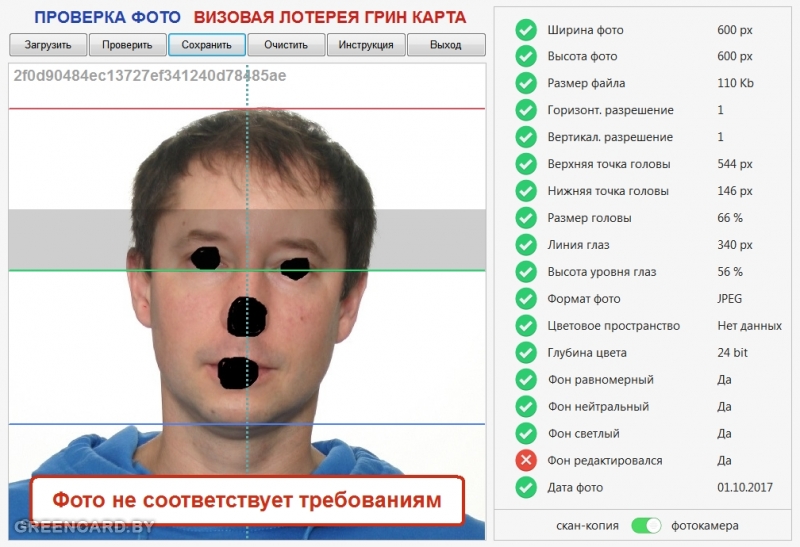The height and width of the screenshot is (547, 800).
Task: Click the green check beside Глубина цвета
Action: click(x=526, y=353)
